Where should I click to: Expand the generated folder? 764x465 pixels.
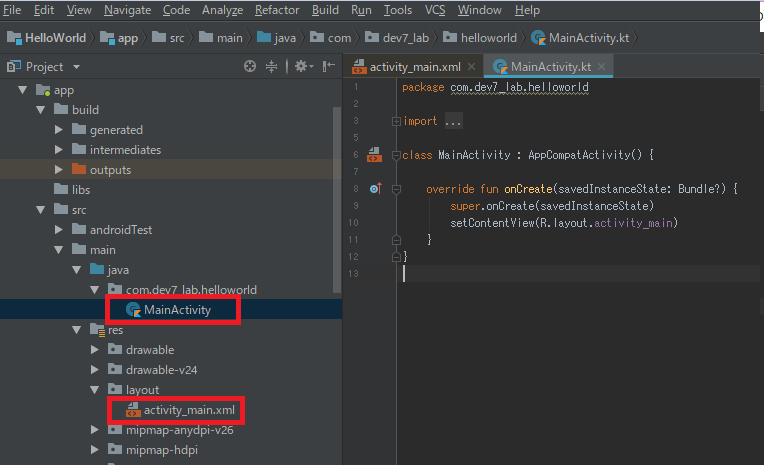click(58, 130)
